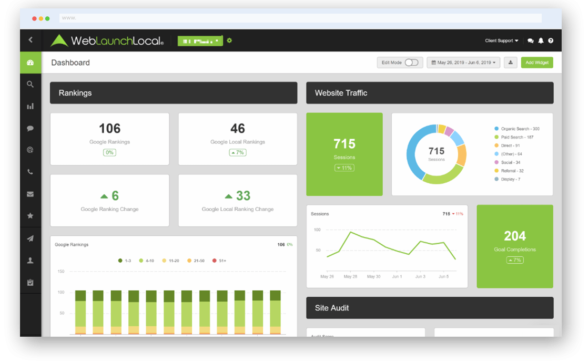The image size is (588, 364).
Task: Click the green gear settings icon
Action: click(229, 40)
